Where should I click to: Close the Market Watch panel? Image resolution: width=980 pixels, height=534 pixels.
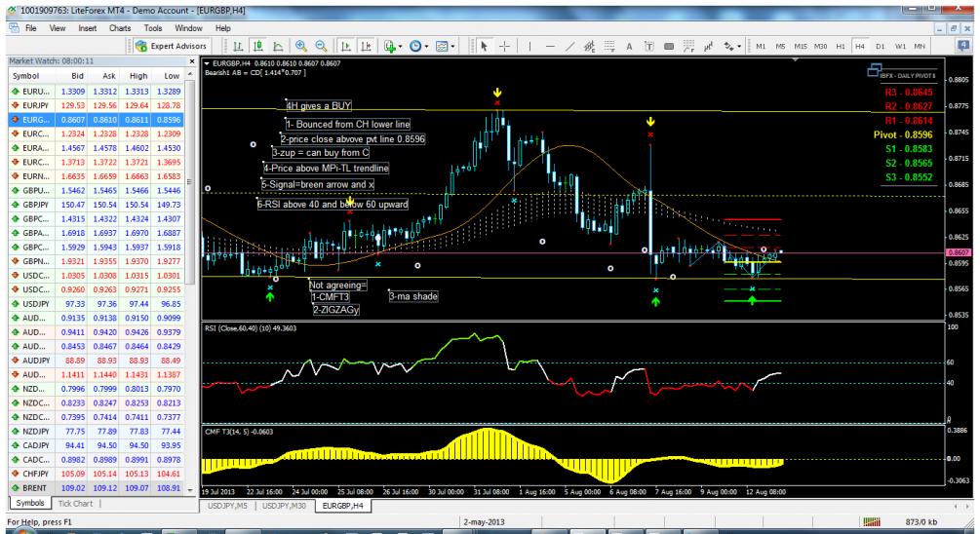pyautogui.click(x=191, y=60)
